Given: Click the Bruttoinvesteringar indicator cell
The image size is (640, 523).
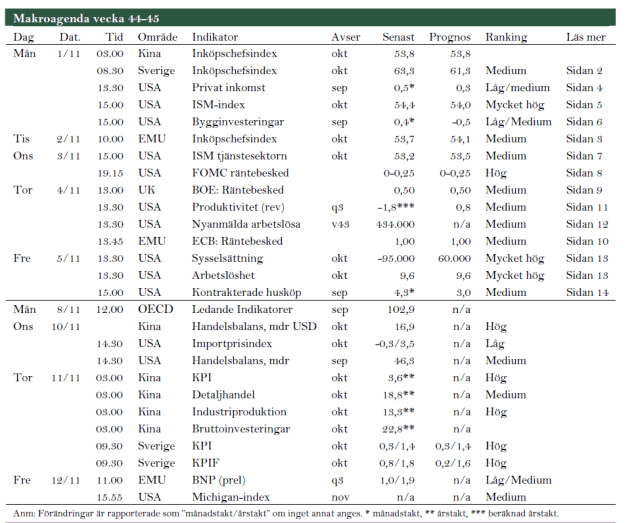Looking at the screenshot, I should coord(239,428).
